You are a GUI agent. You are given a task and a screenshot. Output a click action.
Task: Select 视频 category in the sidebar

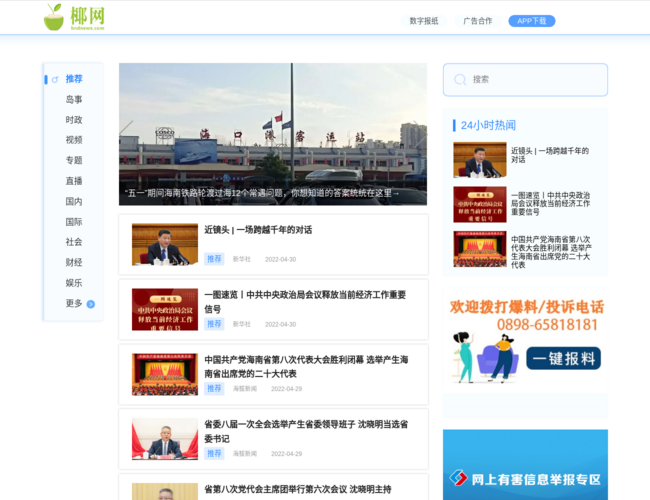tap(74, 140)
